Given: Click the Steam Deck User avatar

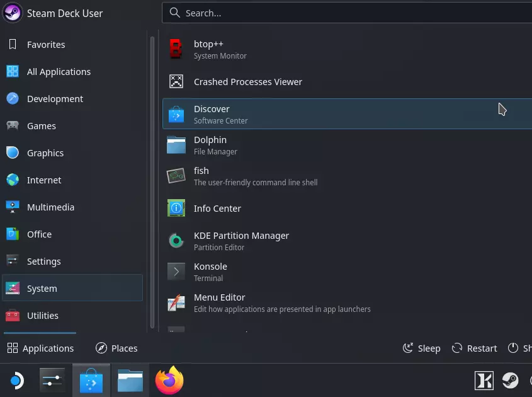Looking at the screenshot, I should coord(12,13).
